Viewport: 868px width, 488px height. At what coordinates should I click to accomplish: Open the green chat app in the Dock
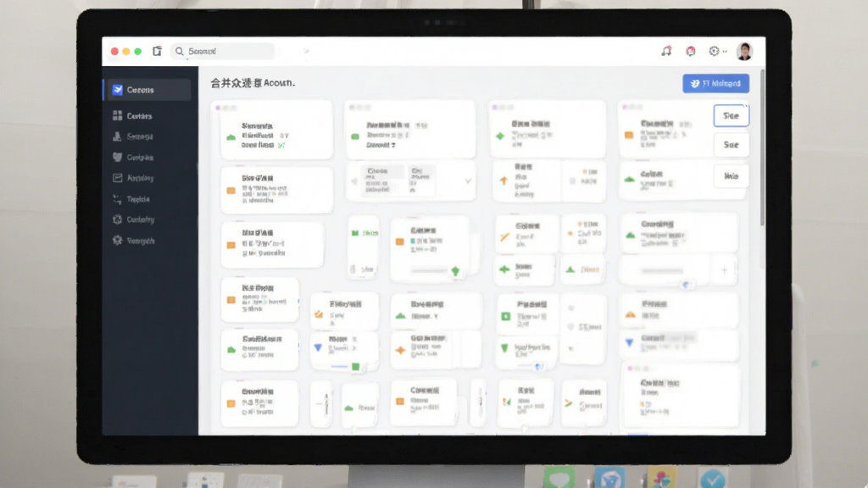[559, 478]
